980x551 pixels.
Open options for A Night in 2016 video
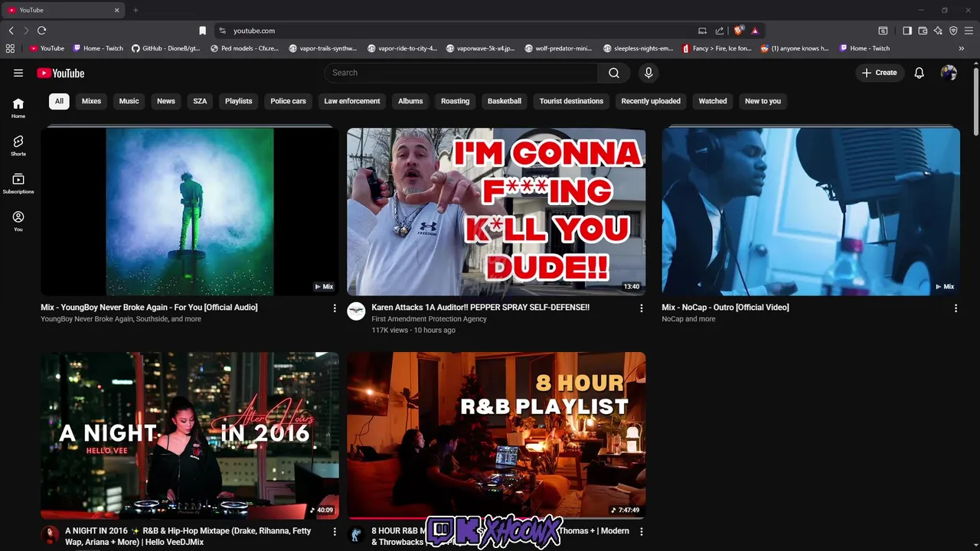[x=335, y=531]
